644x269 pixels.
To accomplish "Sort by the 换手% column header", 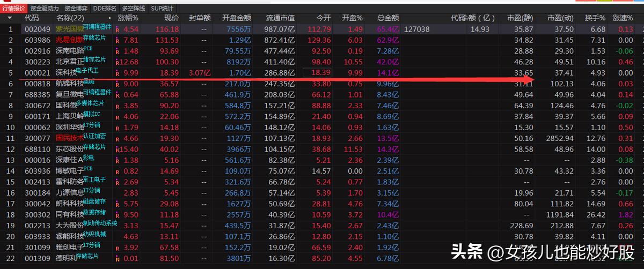I will (x=595, y=18).
